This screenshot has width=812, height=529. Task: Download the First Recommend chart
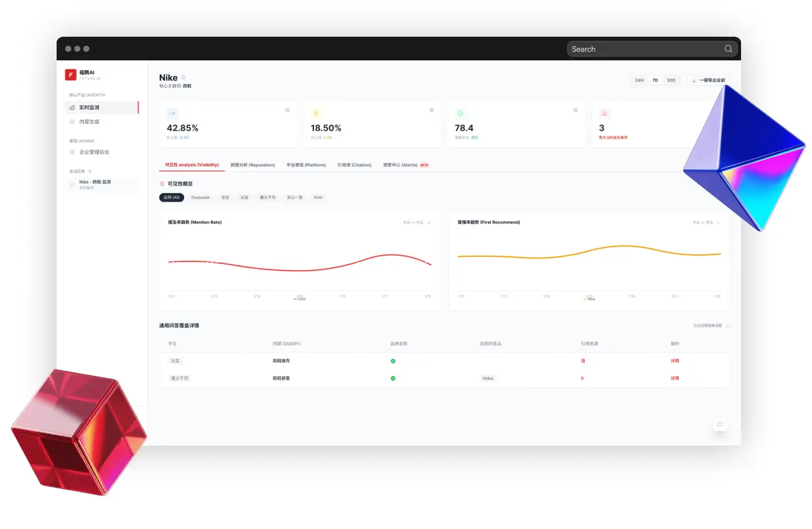[x=719, y=222]
